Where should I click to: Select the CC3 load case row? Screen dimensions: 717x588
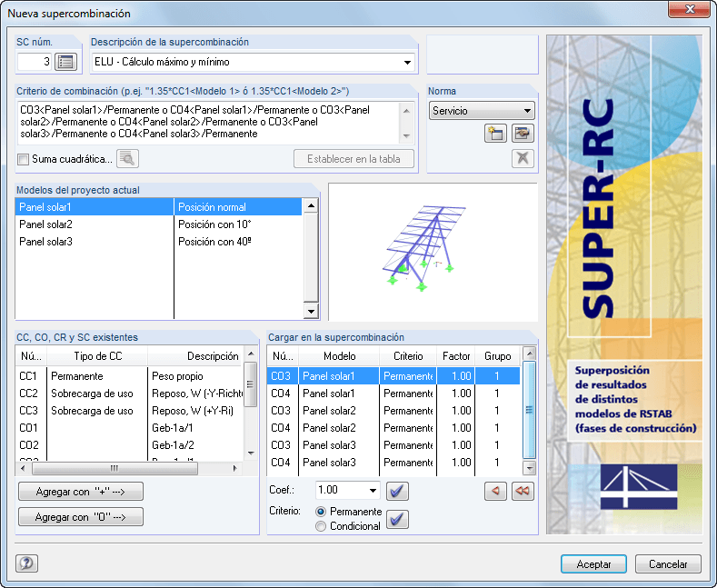129,411
